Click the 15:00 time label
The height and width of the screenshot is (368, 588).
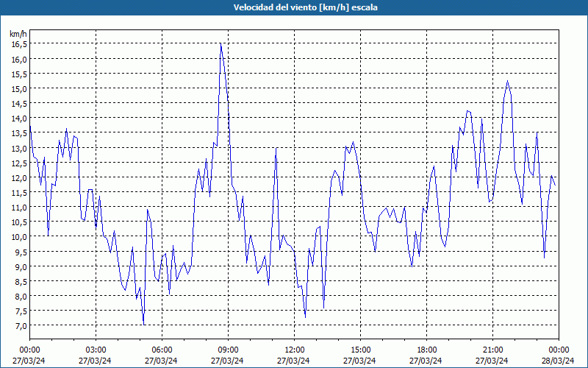point(360,350)
